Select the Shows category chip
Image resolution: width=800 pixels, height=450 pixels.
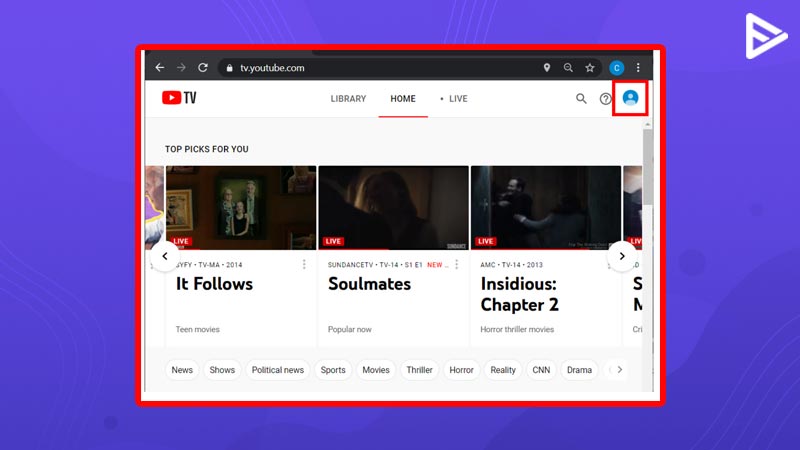click(222, 370)
